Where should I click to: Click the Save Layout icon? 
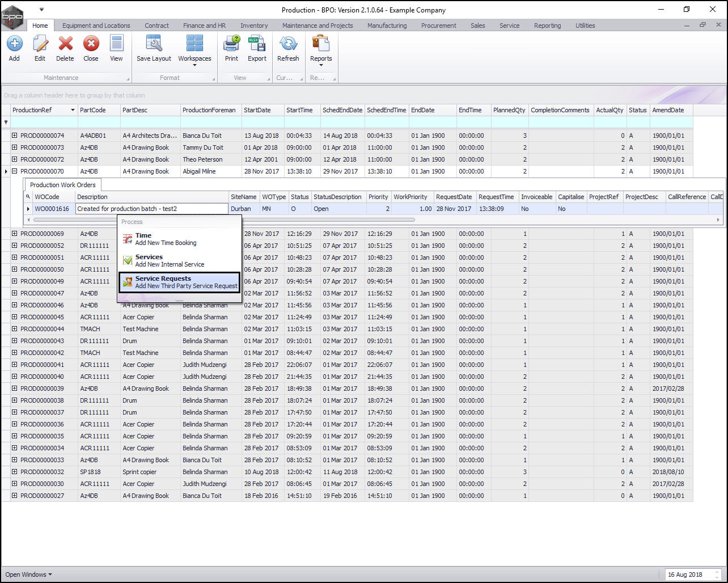click(x=154, y=44)
